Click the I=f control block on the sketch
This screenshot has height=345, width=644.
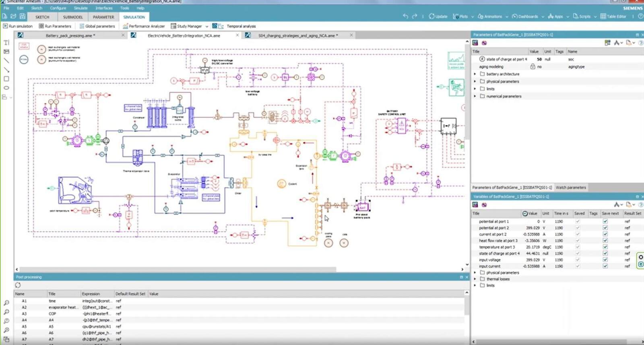(x=448, y=126)
